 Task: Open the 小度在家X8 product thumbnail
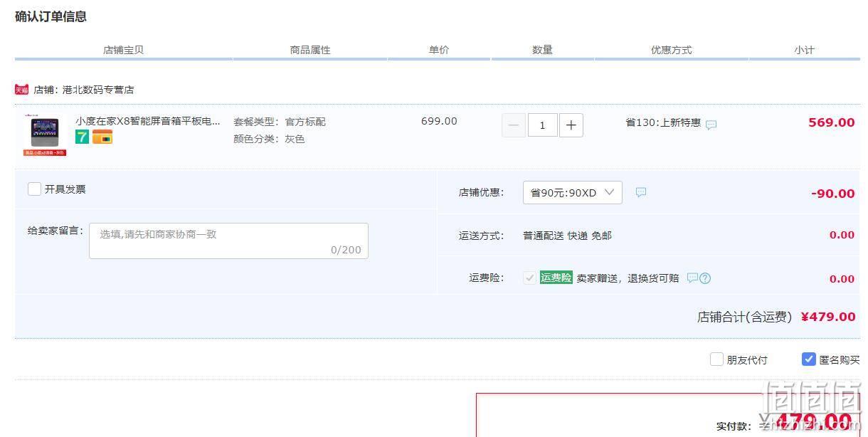(45, 134)
